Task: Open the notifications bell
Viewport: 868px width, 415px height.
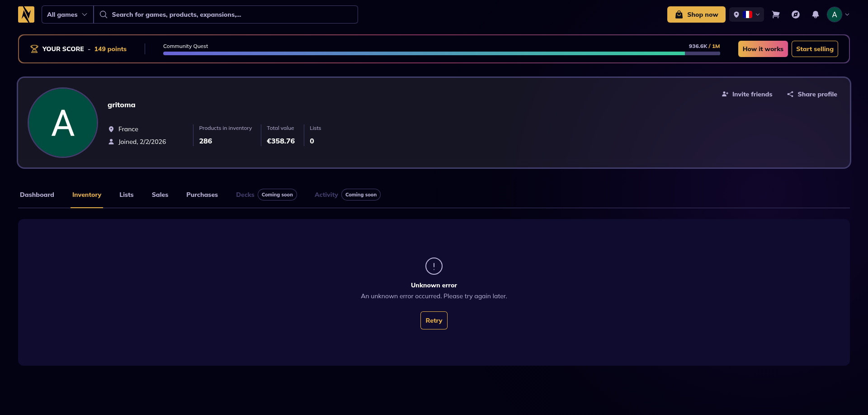Action: (x=816, y=14)
